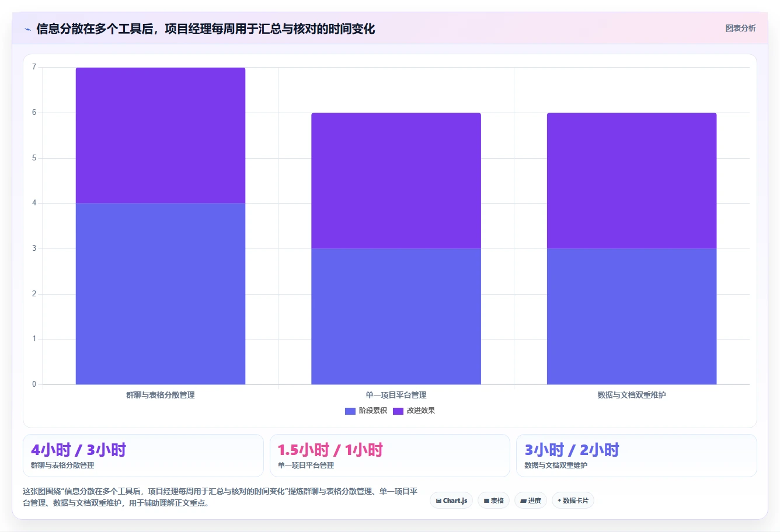Screen dimensions: 780x532
Task: Click the blue bar segment for 群聊与表格分散管理
Action: click(161, 293)
